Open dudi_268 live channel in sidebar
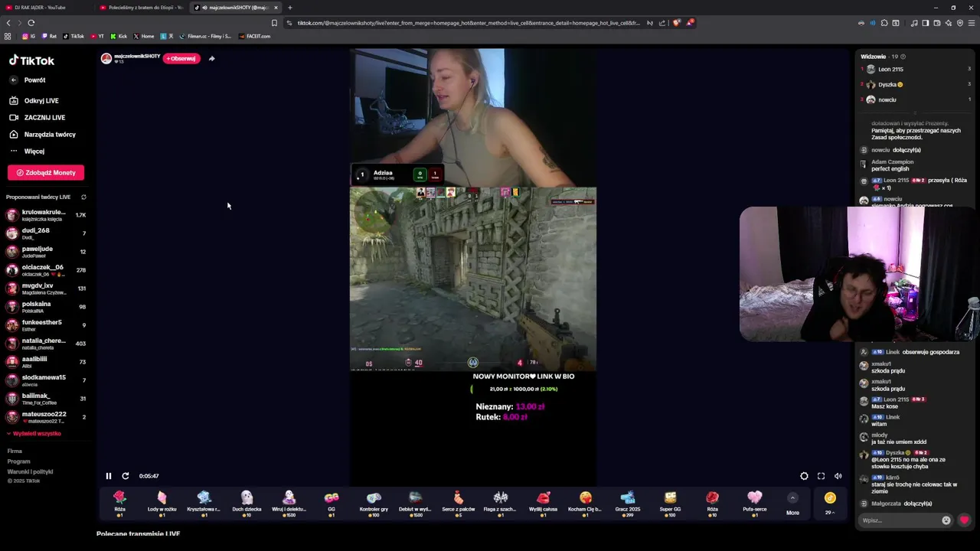 [x=46, y=233]
